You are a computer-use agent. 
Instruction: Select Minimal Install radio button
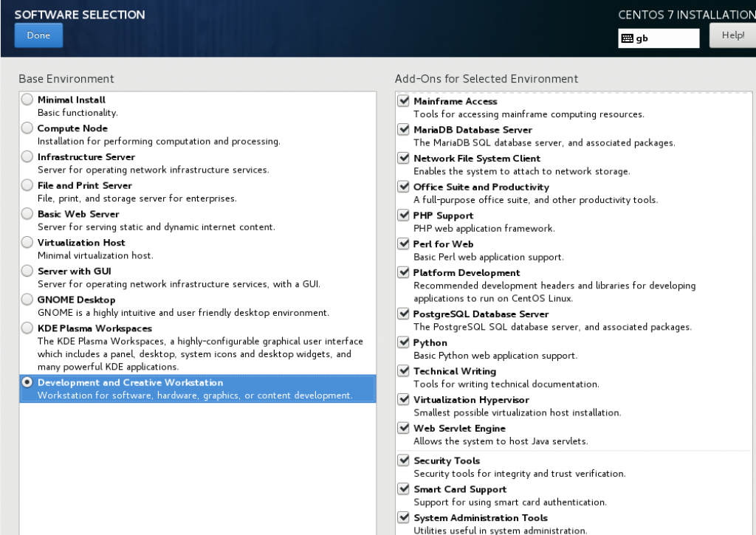click(x=27, y=100)
